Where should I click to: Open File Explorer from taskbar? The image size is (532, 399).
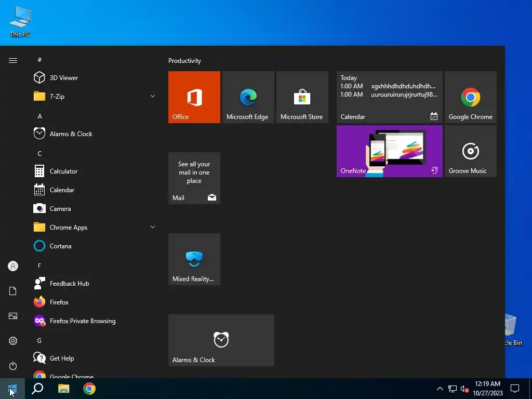pyautogui.click(x=63, y=389)
